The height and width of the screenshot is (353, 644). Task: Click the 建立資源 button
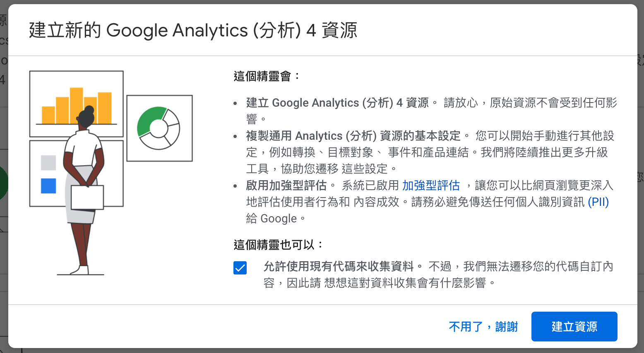574,327
